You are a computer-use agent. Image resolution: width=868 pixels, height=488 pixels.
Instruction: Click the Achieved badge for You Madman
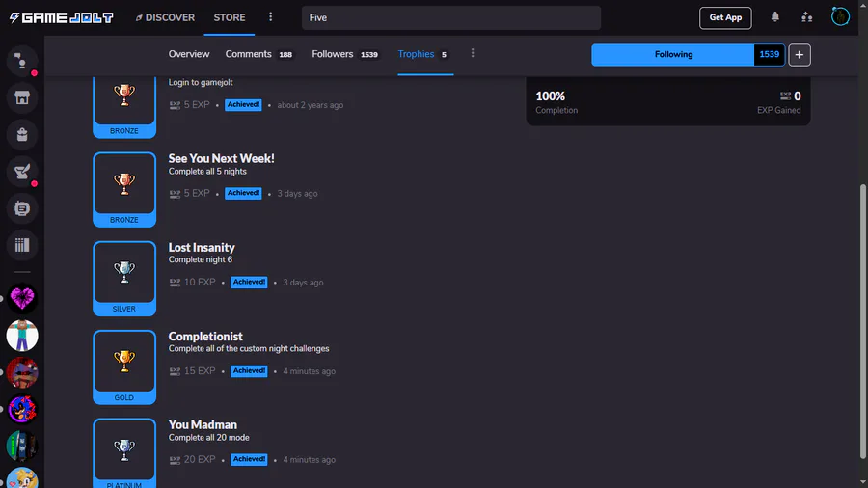tap(249, 459)
